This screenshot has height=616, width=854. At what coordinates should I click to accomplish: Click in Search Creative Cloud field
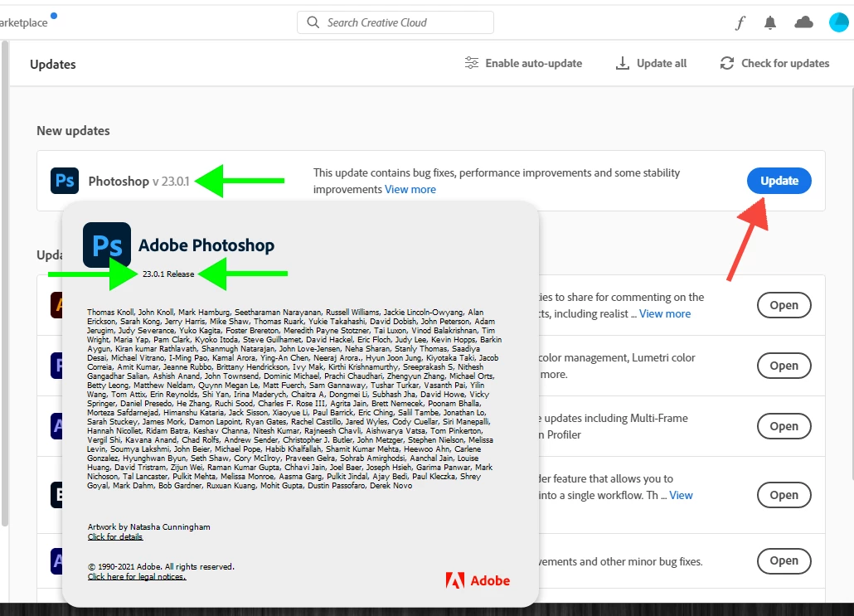pos(395,22)
